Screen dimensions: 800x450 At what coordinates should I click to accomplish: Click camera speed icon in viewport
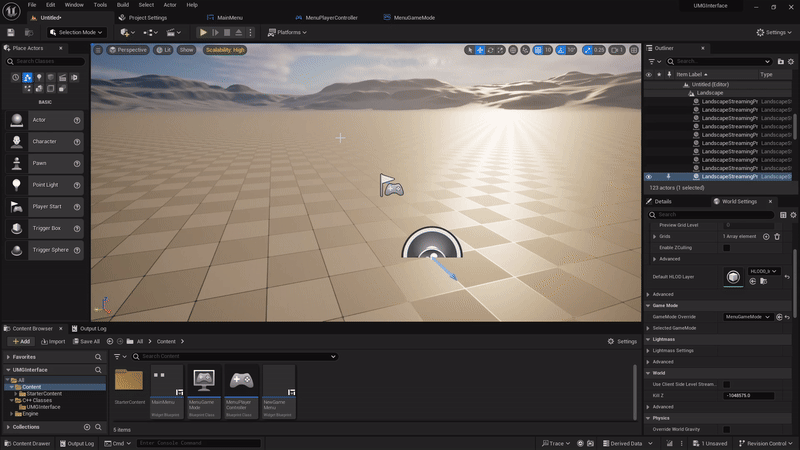click(617, 50)
